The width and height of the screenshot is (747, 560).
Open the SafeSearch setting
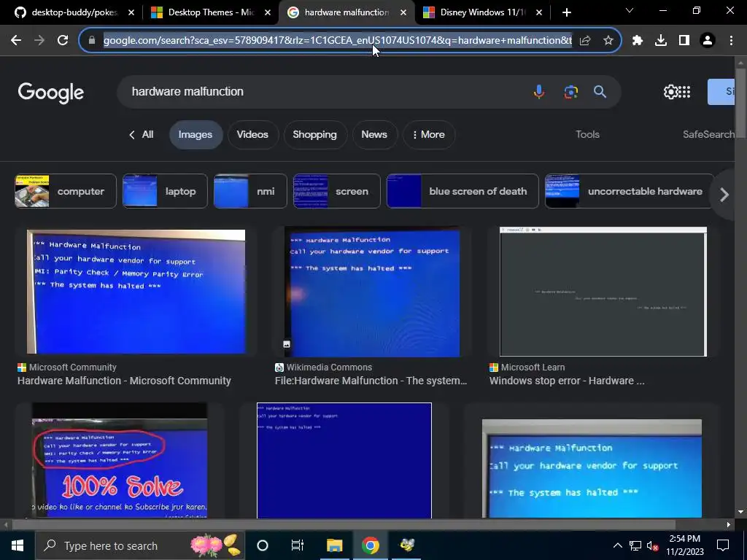(x=708, y=135)
